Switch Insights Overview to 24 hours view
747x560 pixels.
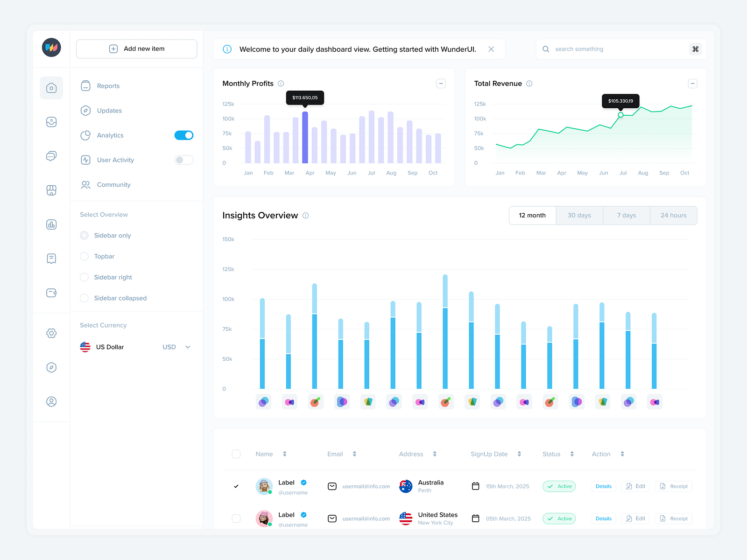point(674,215)
